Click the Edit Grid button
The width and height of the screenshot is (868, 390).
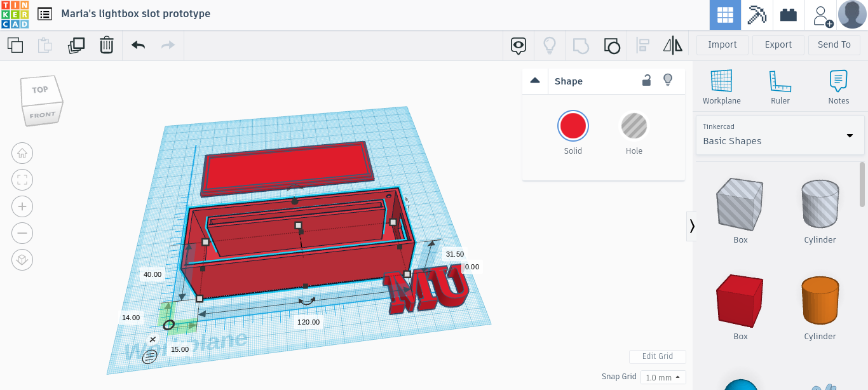click(x=657, y=356)
